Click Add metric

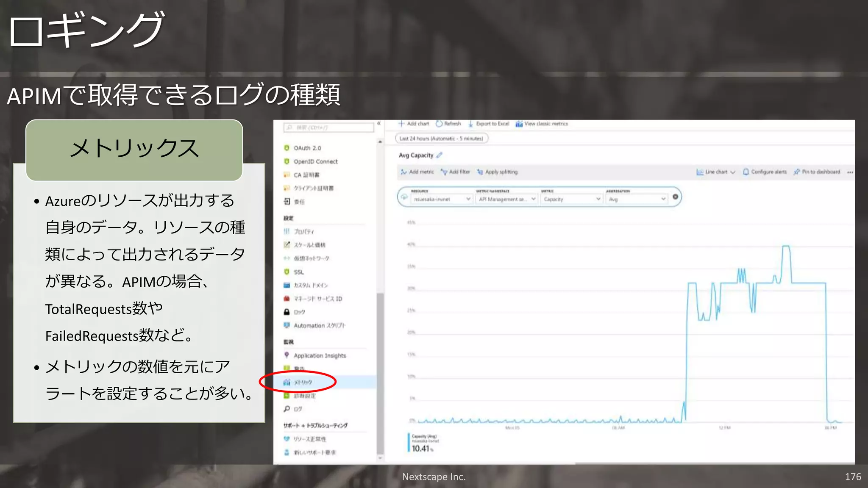point(417,172)
